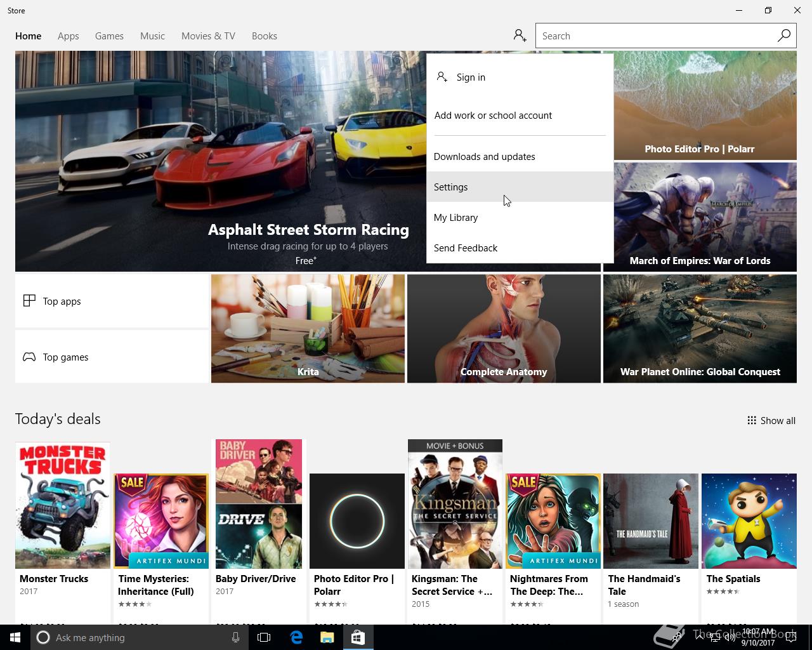Open The Spatials deal artwork
The width and height of the screenshot is (812, 650).
pyautogui.click(x=749, y=521)
